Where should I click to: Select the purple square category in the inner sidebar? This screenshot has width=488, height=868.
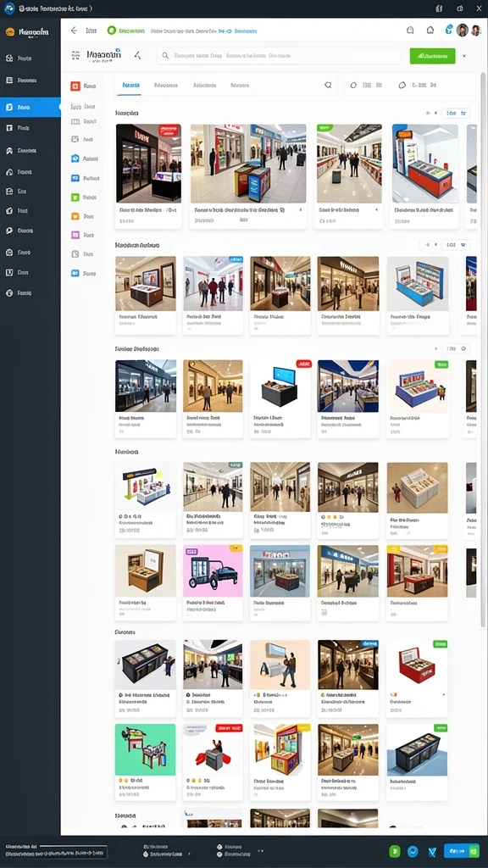coord(75,235)
